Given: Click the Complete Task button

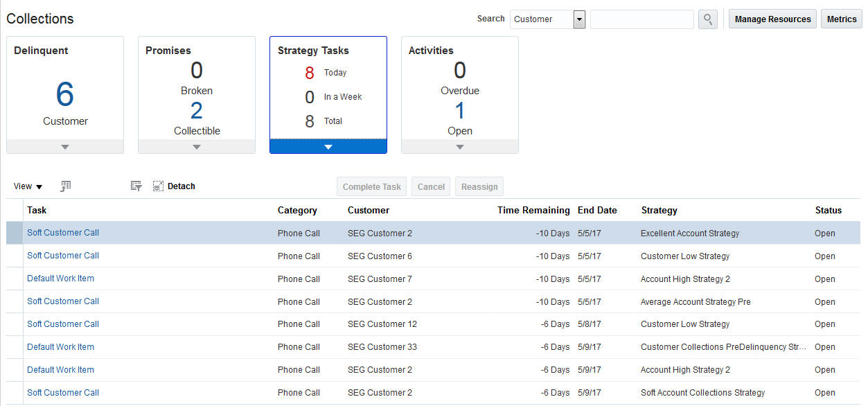Looking at the screenshot, I should tap(371, 186).
